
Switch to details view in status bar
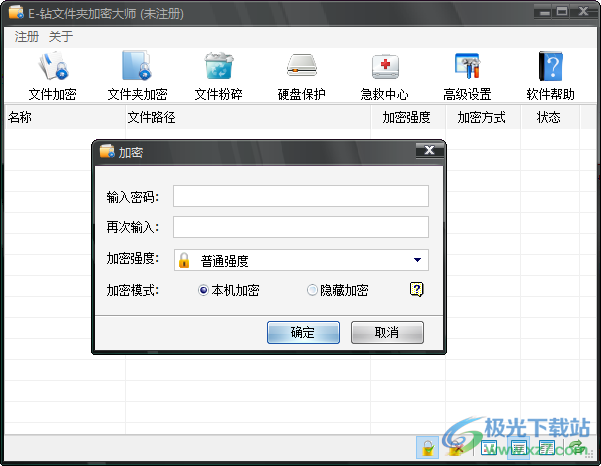pos(547,448)
